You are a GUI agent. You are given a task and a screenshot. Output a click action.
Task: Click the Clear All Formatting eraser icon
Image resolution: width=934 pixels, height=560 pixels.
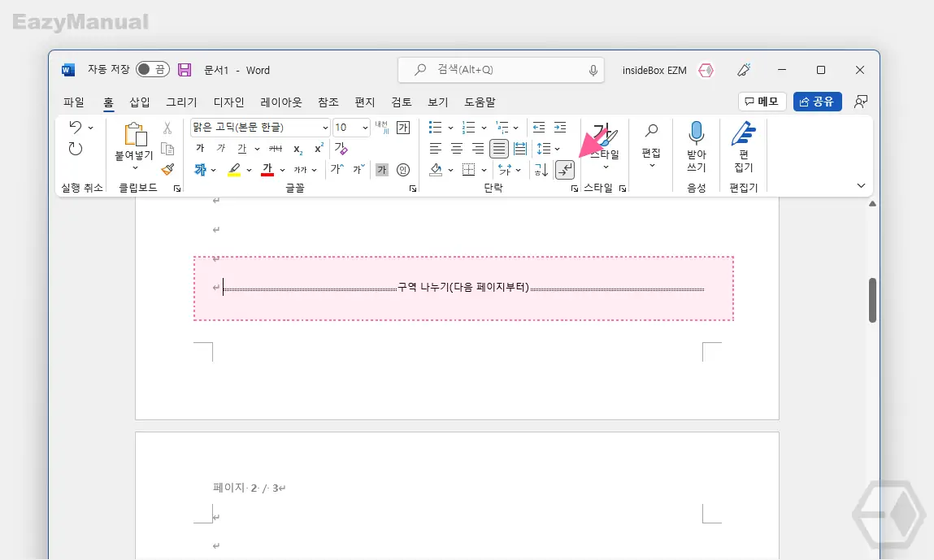(x=341, y=149)
